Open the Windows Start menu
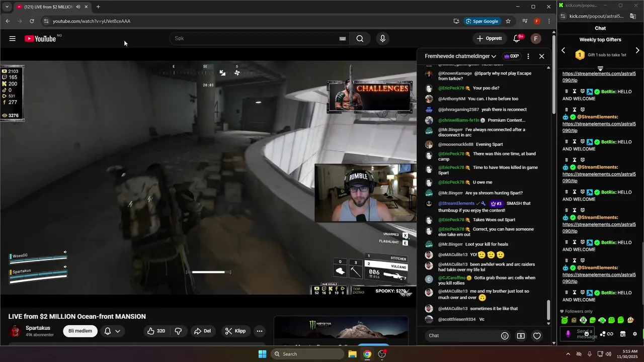 tap(262, 354)
